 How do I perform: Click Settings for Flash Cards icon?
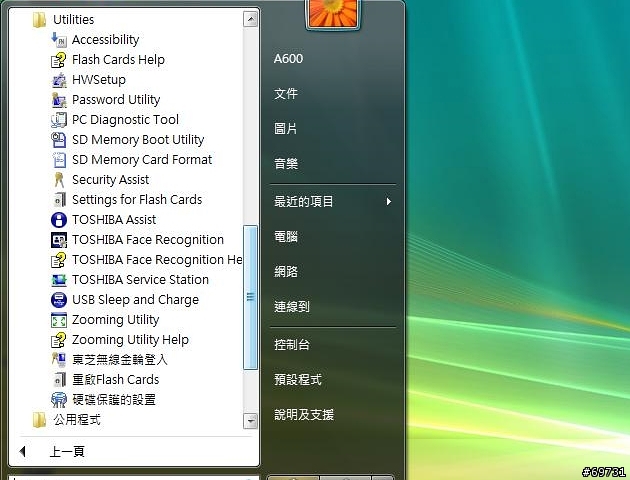pyautogui.click(x=59, y=200)
